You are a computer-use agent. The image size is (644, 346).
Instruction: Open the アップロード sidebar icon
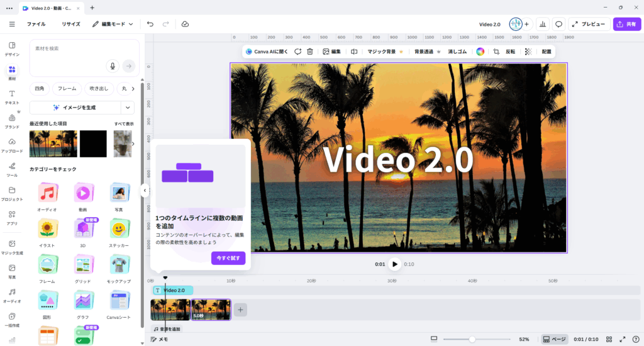point(12,145)
